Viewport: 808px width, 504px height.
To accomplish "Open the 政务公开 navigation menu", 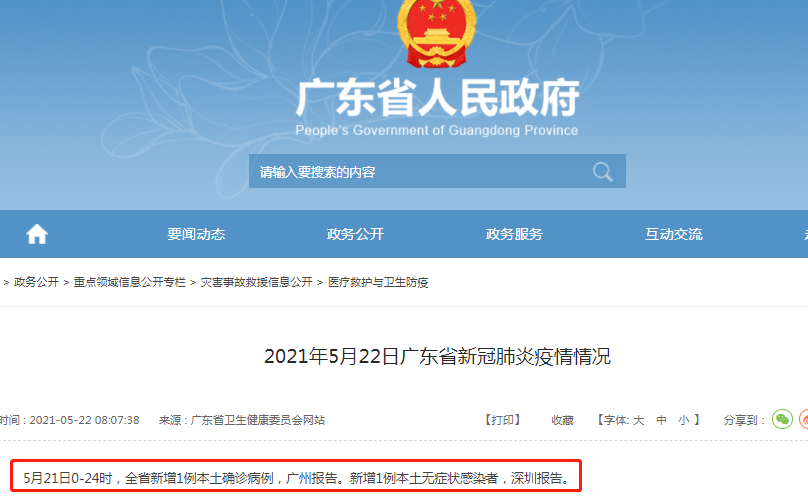I will click(x=355, y=234).
